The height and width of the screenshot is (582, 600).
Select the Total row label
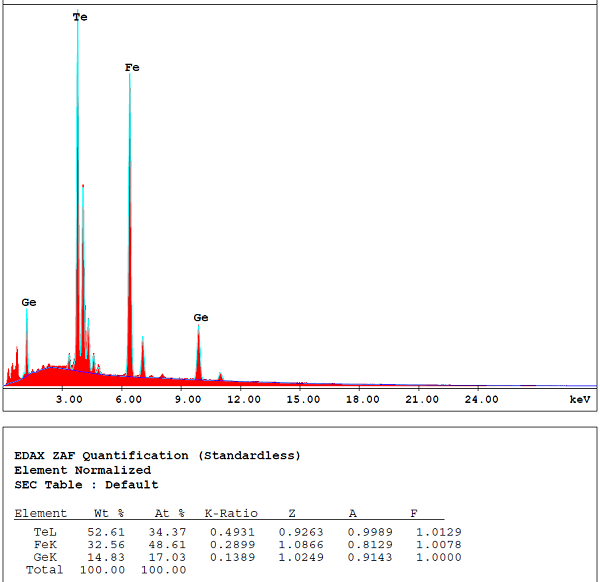click(44, 570)
